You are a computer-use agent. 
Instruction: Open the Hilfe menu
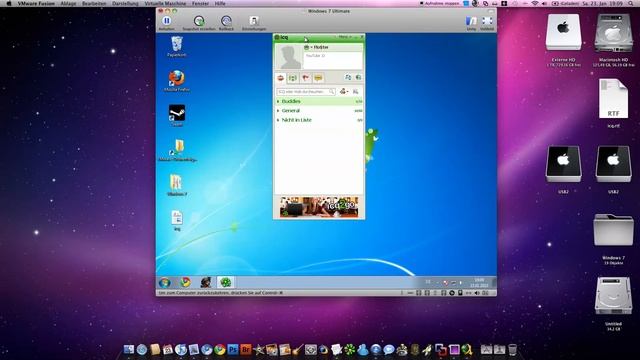tap(220, 3)
